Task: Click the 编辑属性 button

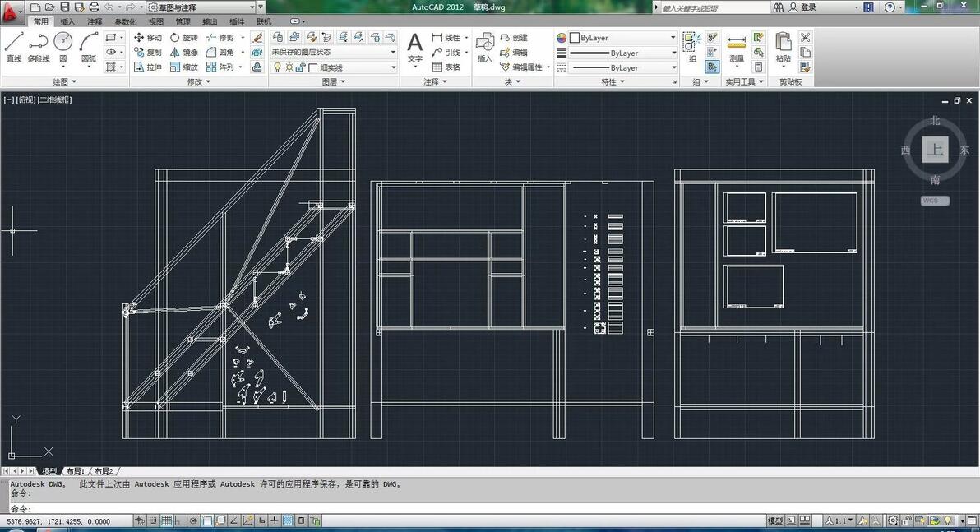Action: click(522, 67)
